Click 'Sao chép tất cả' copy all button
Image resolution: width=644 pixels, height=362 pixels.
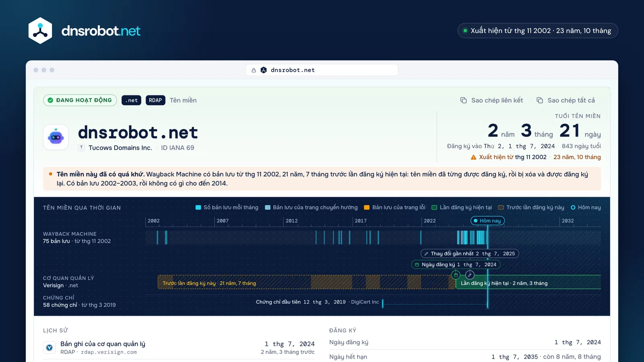[566, 100]
